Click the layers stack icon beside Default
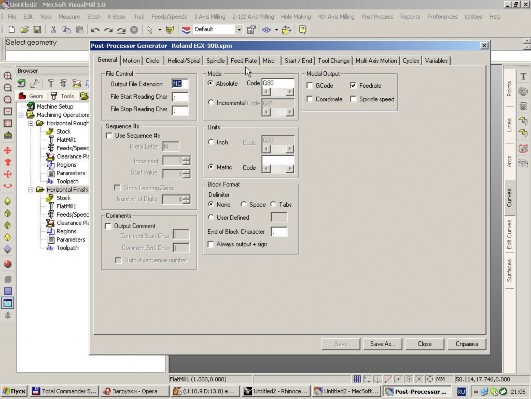The image size is (531, 399). pyautogui.click(x=186, y=30)
